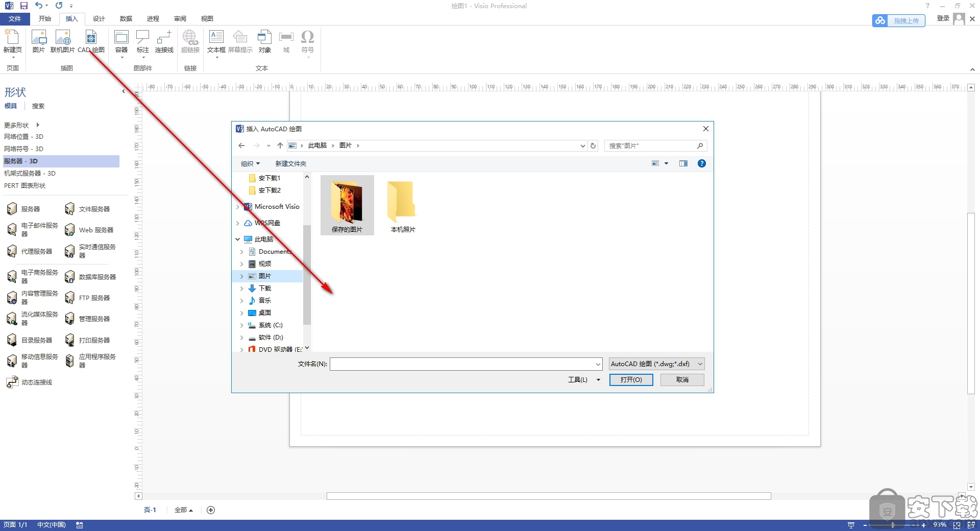Toggle the preview pane icon in the dialog

pos(683,163)
